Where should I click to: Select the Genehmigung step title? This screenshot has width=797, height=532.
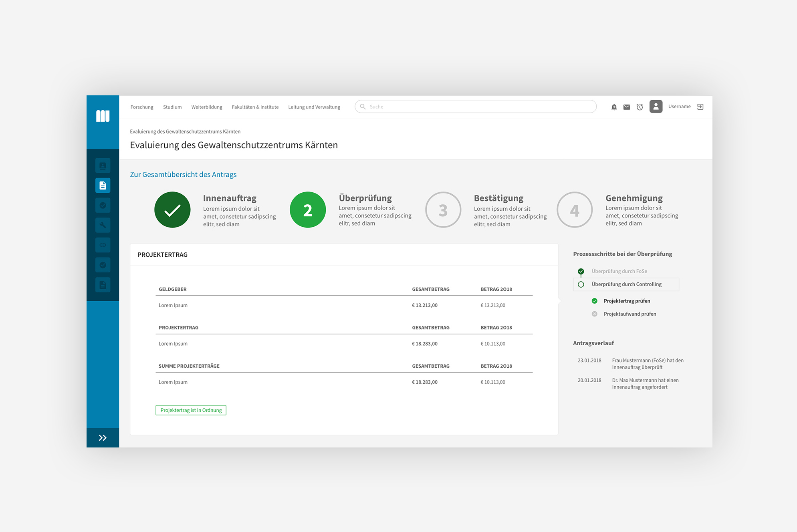(x=634, y=198)
